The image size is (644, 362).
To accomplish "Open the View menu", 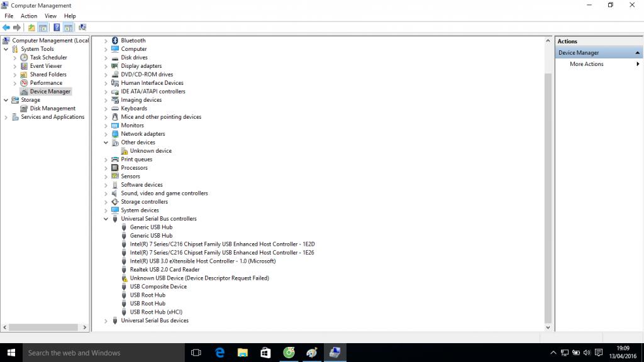I will pos(50,16).
